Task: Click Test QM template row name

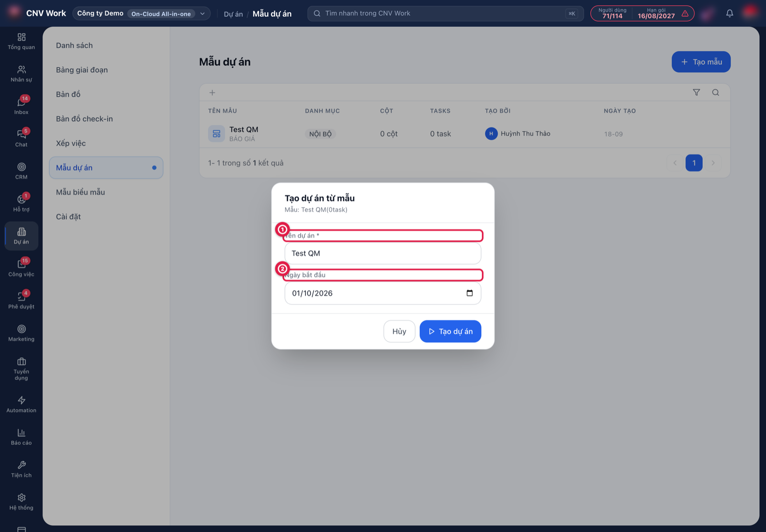Action: tap(244, 129)
